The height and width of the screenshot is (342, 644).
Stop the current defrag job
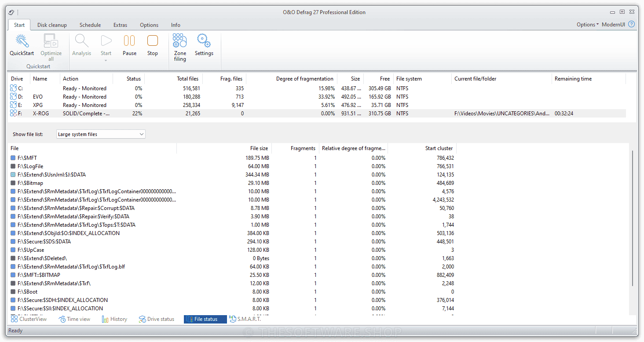pyautogui.click(x=153, y=41)
